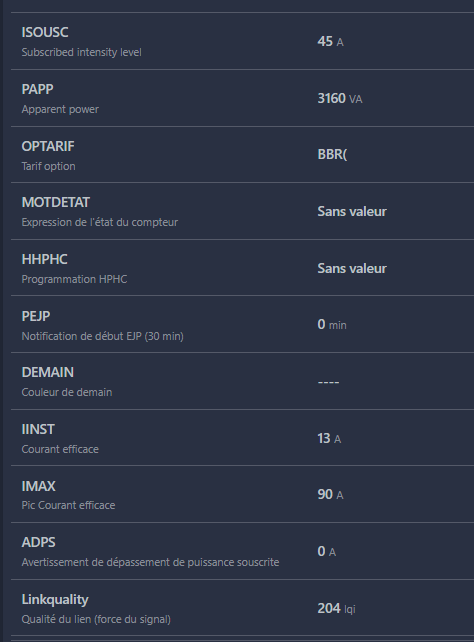474x642 pixels.
Task: Open the PEJP notification entry
Action: [242, 324]
